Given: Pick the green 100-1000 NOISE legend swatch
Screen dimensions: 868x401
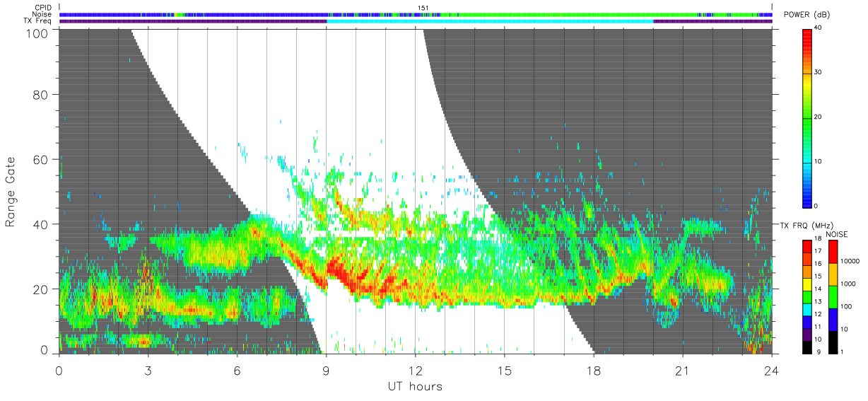Looking at the screenshot, I should tap(833, 296).
